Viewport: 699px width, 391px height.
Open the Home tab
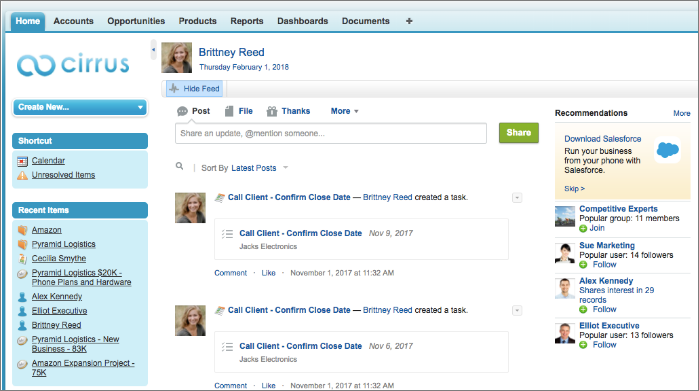pyautogui.click(x=28, y=21)
